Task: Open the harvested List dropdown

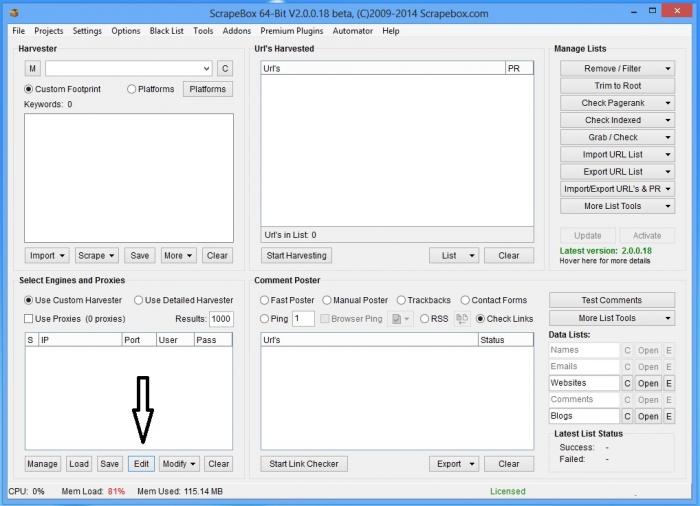Action: (454, 255)
